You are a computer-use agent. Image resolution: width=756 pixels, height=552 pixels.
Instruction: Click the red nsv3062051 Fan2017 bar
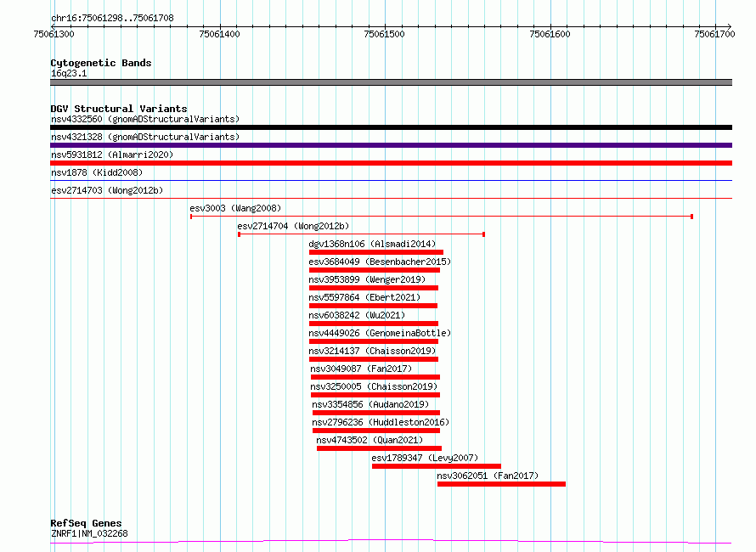click(501, 484)
